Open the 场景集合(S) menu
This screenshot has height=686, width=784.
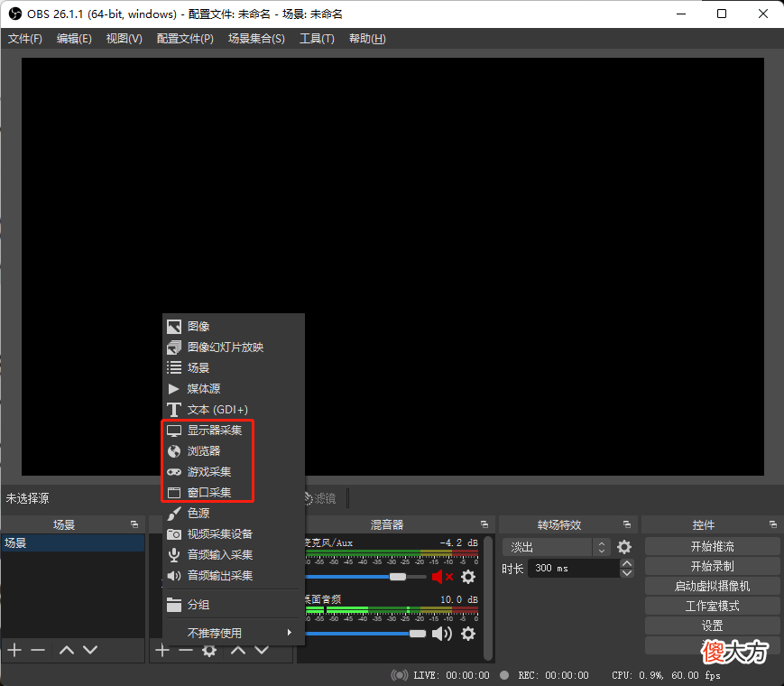256,39
